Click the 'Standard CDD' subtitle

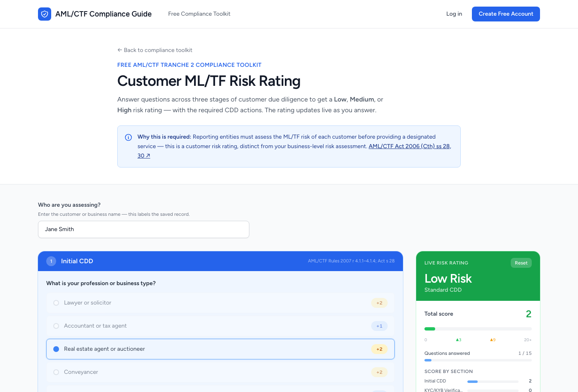coord(443,290)
